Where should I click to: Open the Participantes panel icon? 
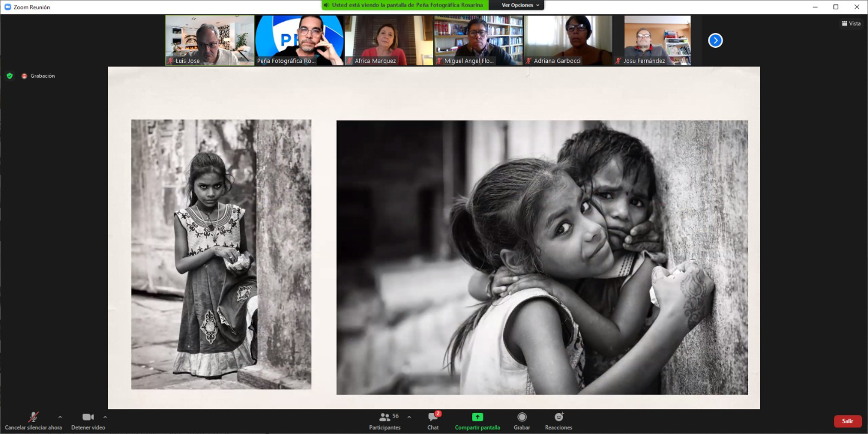click(x=385, y=417)
